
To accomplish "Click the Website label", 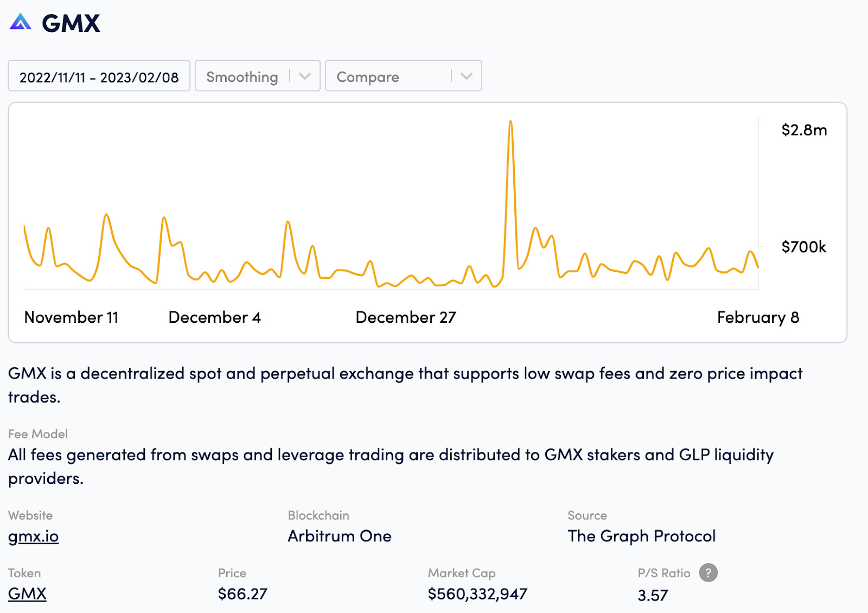I will 30,515.
